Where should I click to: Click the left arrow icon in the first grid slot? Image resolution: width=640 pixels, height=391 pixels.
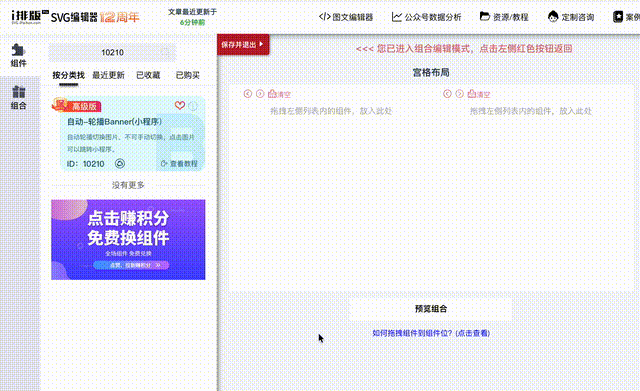click(248, 94)
